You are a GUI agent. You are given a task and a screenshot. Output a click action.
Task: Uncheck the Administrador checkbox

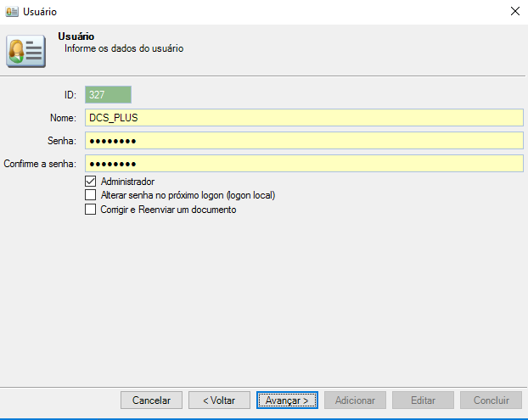(x=91, y=182)
